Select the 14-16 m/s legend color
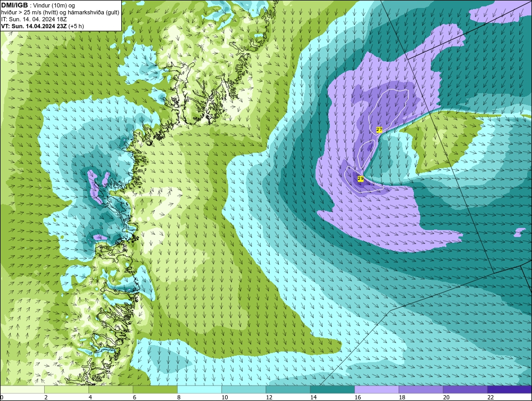The height and width of the screenshot is (401, 532). coord(332,389)
